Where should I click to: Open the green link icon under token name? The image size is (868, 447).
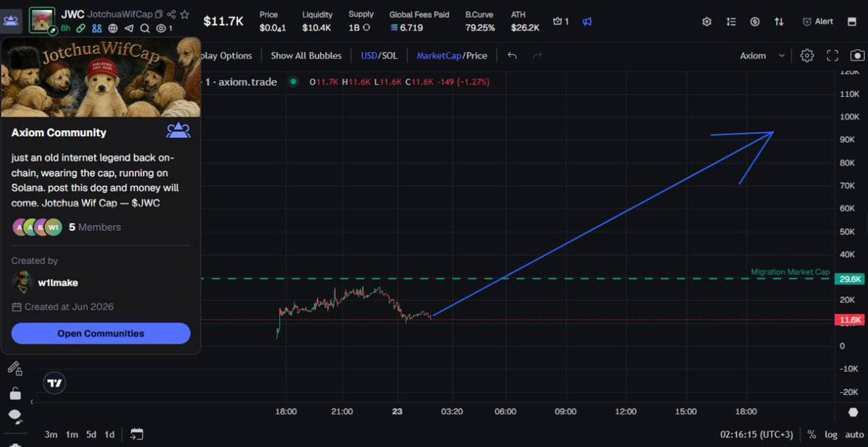pos(81,28)
